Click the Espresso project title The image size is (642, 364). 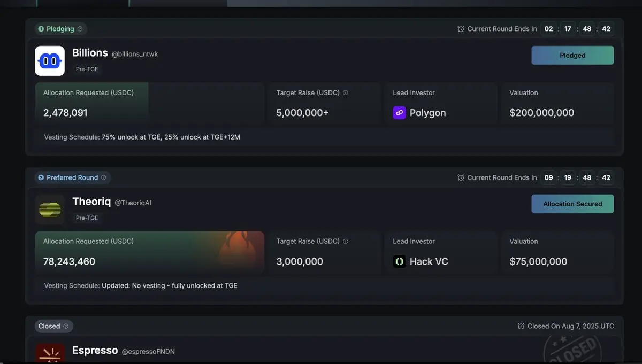95,350
